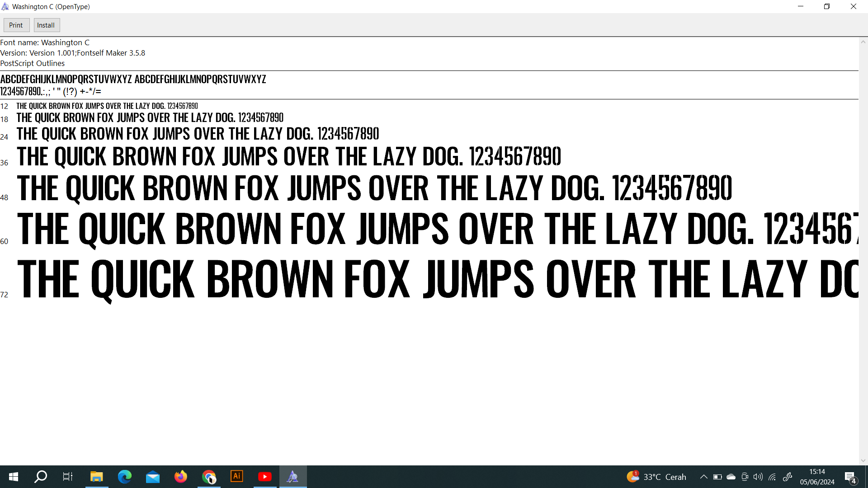Open YouTube app in taskbar
The width and height of the screenshot is (868, 488).
[265, 477]
